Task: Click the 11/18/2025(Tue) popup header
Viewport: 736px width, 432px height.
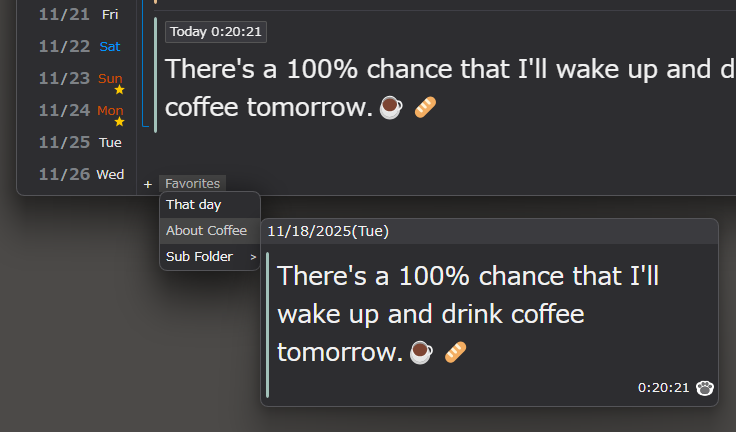Action: [x=328, y=232]
